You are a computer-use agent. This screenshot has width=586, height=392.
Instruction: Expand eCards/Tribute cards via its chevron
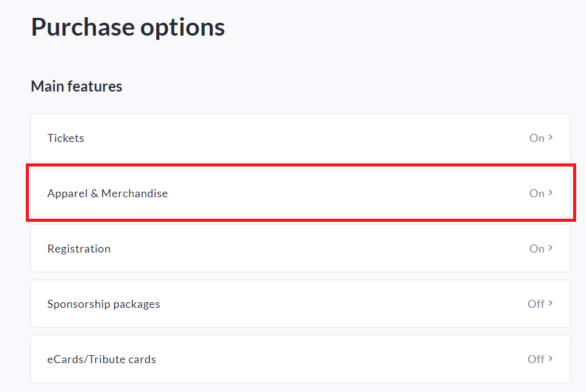pyautogui.click(x=551, y=359)
